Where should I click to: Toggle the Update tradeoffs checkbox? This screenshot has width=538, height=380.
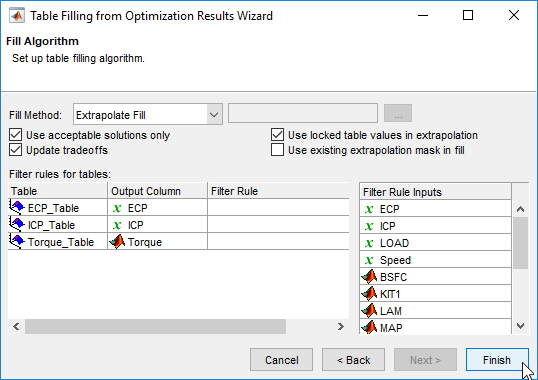point(15,150)
